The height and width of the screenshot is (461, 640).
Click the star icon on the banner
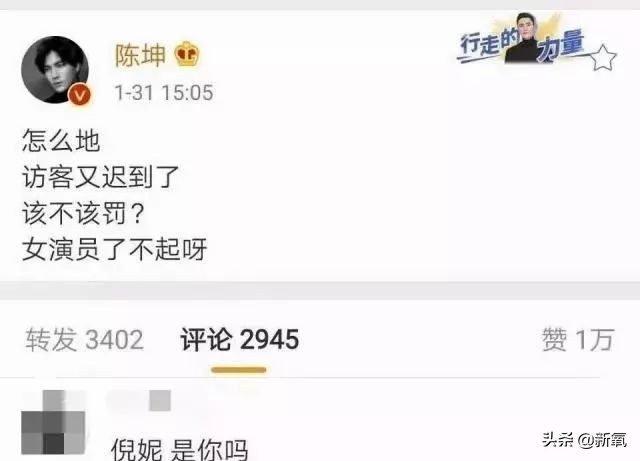coord(604,57)
